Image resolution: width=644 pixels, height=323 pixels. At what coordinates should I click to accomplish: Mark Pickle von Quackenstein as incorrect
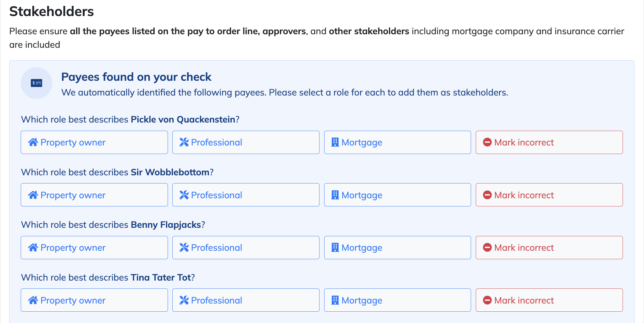pos(549,142)
